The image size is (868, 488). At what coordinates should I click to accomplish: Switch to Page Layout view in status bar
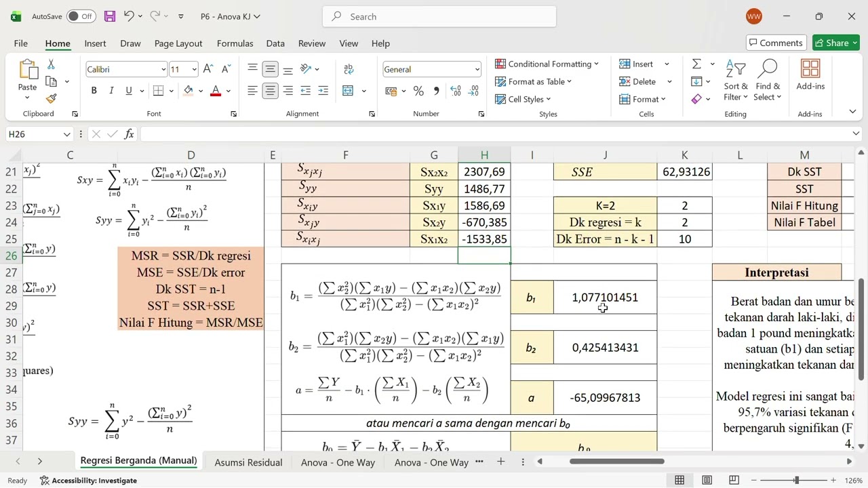[707, 481]
